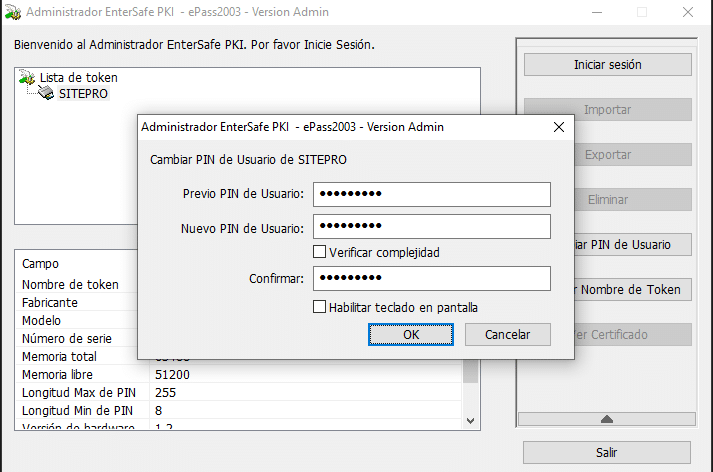The image size is (713, 472).
Task: Focus the Previo PIN de Usuario field
Action: [432, 194]
